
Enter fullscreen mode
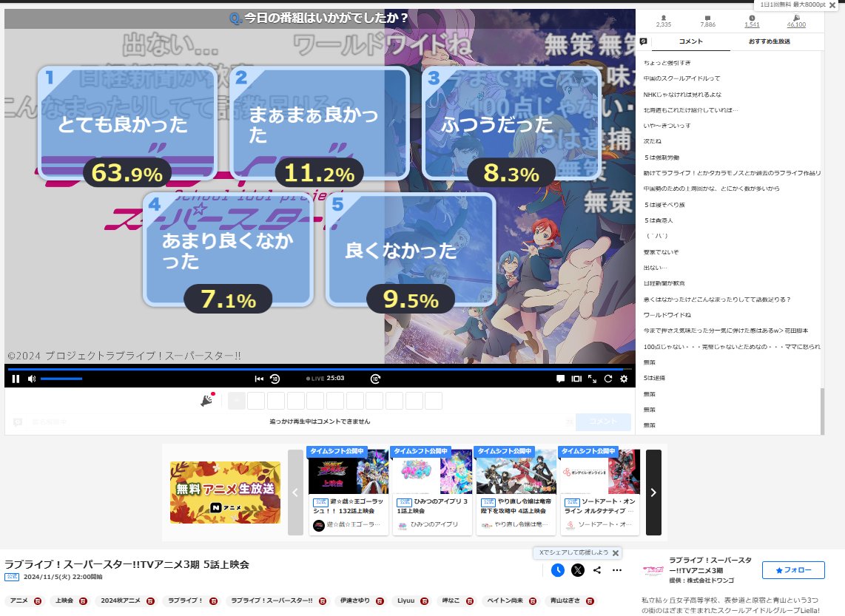click(592, 379)
